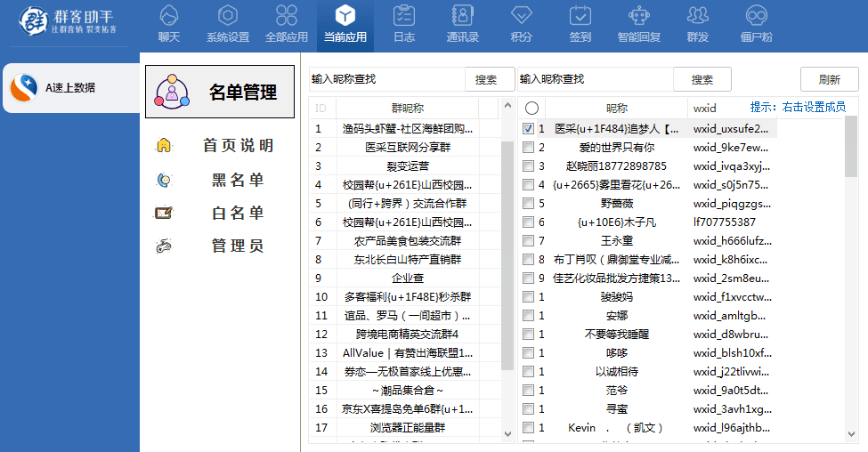Click 群昵称 column header
The width and height of the screenshot is (868, 452).
tap(408, 108)
